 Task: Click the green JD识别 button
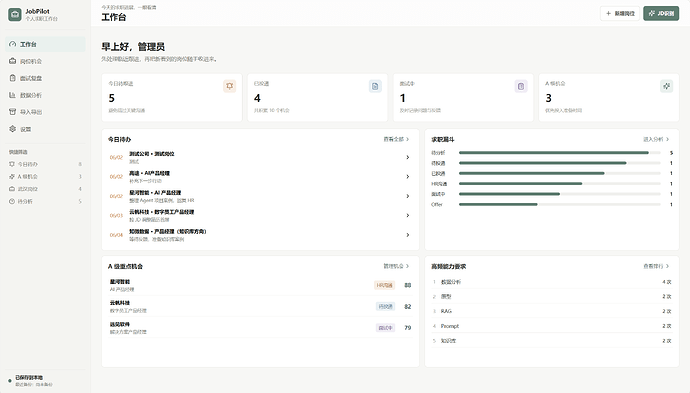pos(661,14)
